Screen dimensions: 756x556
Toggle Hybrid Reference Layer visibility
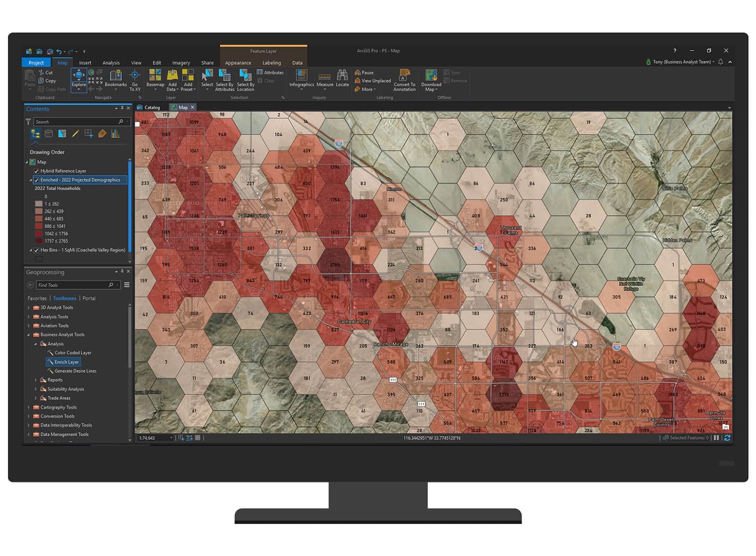tap(36, 171)
